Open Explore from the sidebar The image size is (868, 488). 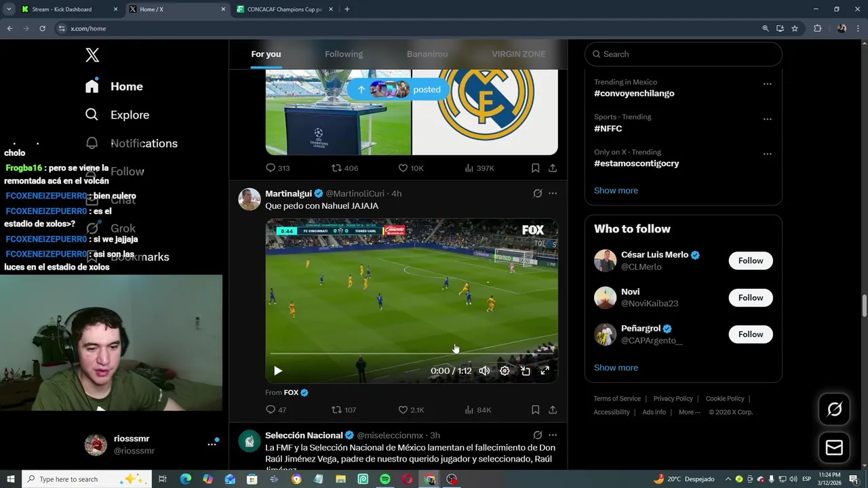click(117, 115)
